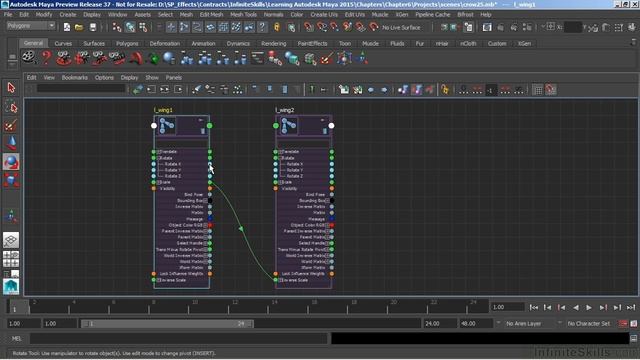Click the MEL command line input field

click(x=178, y=338)
